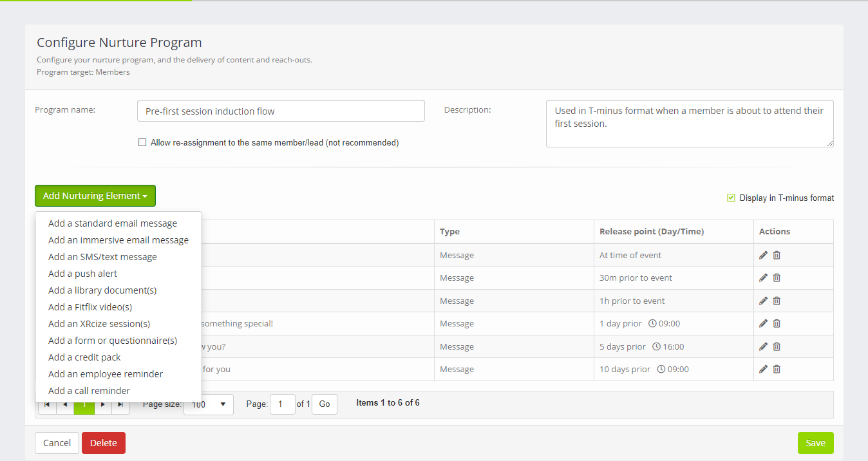The image size is (868, 461).
Task: Choose 'Add an XRcize session(s)'
Action: pos(99,324)
